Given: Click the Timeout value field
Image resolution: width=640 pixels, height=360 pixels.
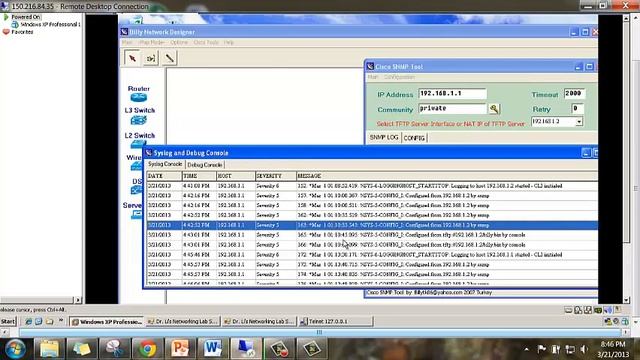Looking at the screenshot, I should point(574,94).
